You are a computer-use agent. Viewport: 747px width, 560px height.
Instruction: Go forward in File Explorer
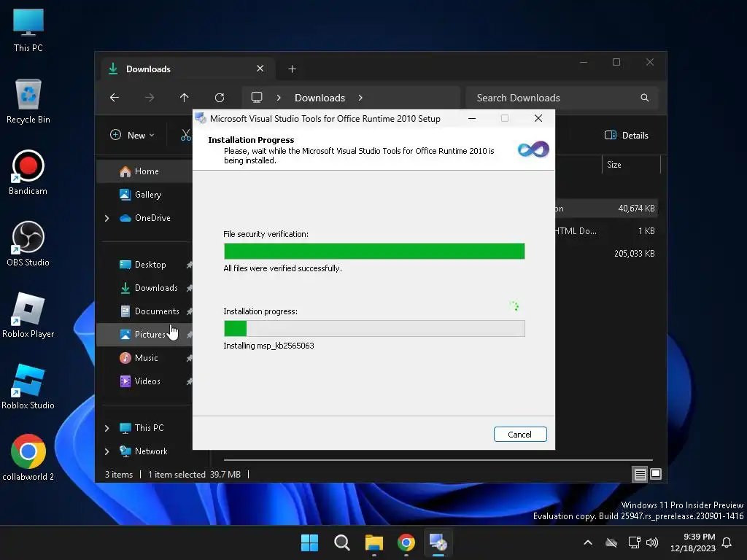(x=150, y=98)
